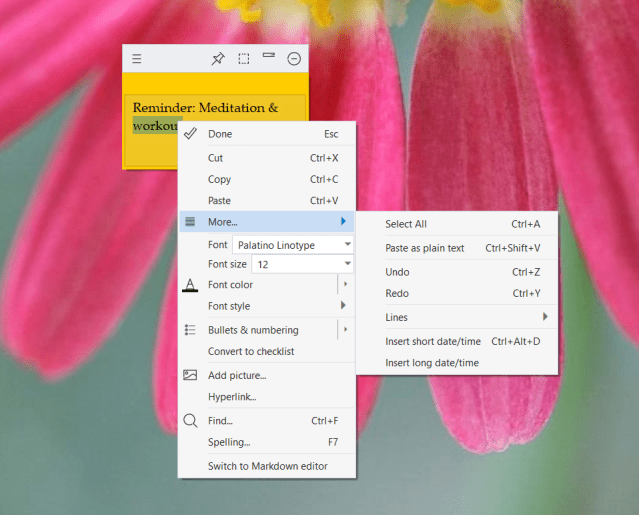639x515 pixels.
Task: Insert long date/time
Action: (x=457, y=363)
